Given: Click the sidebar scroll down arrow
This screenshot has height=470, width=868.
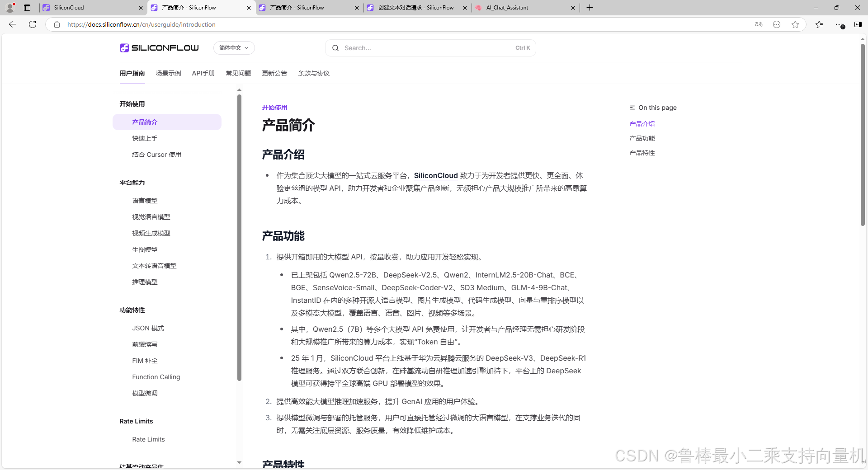Looking at the screenshot, I should 239,462.
